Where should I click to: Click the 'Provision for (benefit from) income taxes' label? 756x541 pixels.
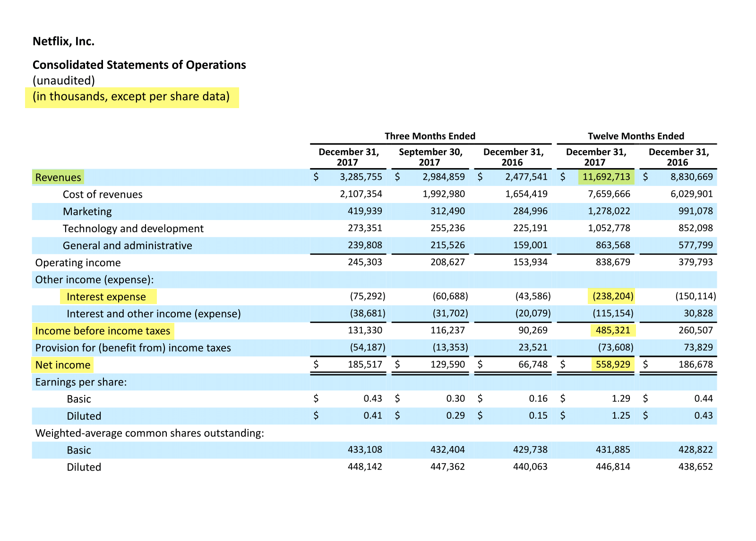point(133,348)
